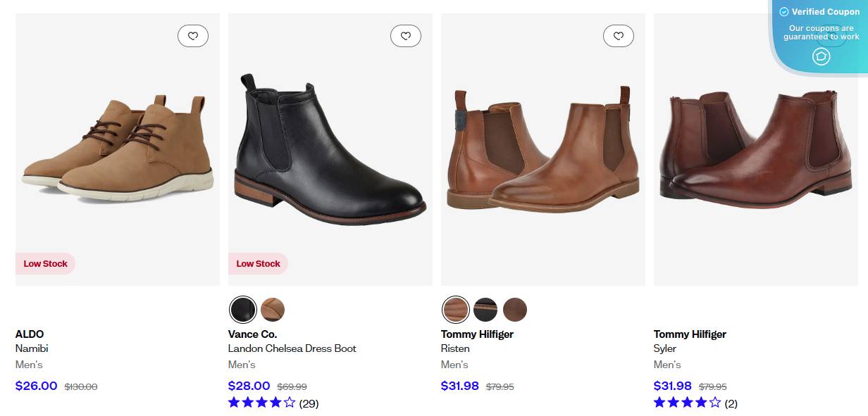
Task: Select the middle dark swatch under Tommy Hilfiger Risten
Action: (485, 309)
